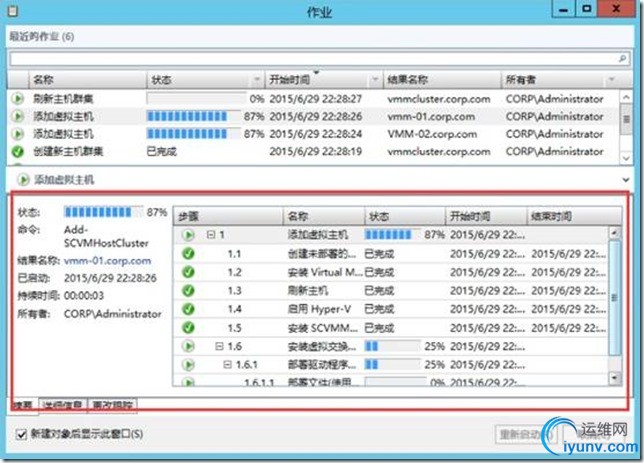Viewport: 644px width, 463px height.
Task: Open filter dropdown on top 开始时间 column
Action: point(375,80)
